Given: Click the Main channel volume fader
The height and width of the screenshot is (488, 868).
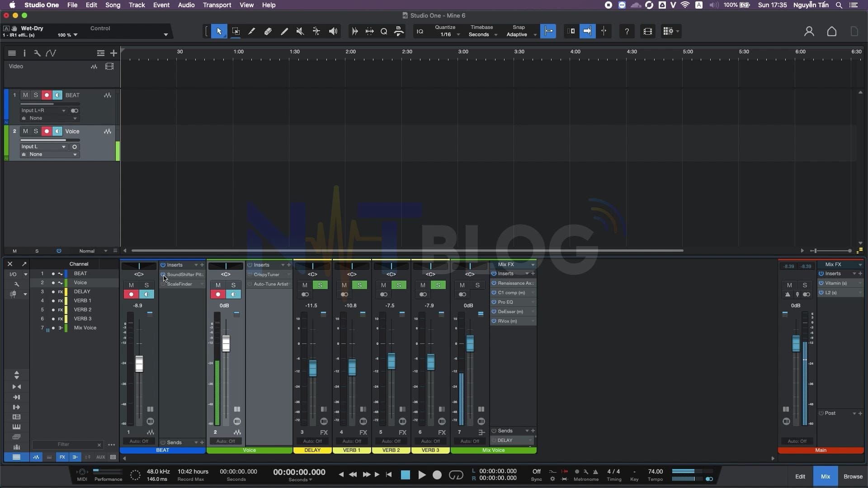Looking at the screenshot, I should (796, 344).
